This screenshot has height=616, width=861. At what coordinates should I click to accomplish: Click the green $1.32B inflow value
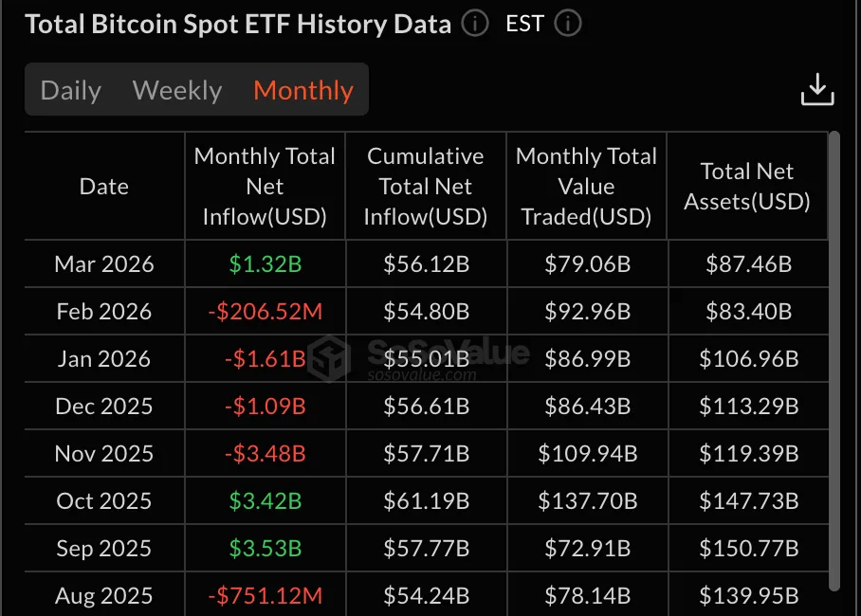click(x=265, y=264)
